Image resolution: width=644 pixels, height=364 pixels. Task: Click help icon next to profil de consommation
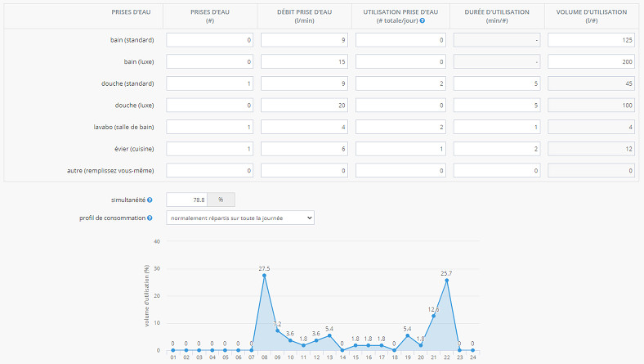click(x=150, y=218)
